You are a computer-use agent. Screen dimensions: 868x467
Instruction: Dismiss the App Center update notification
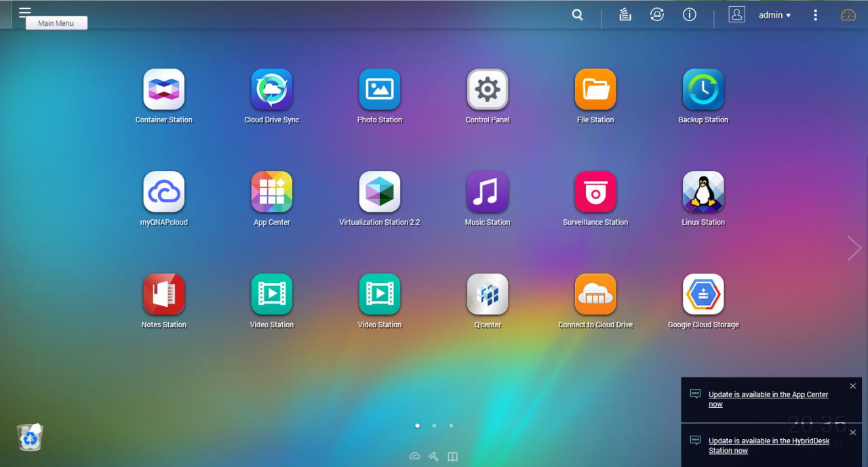pyautogui.click(x=852, y=386)
